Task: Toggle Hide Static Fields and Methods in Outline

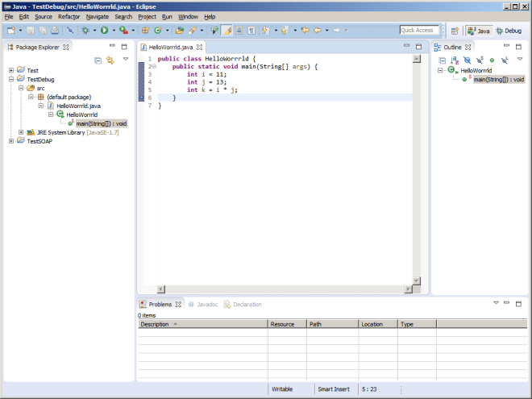Action: [x=480, y=60]
